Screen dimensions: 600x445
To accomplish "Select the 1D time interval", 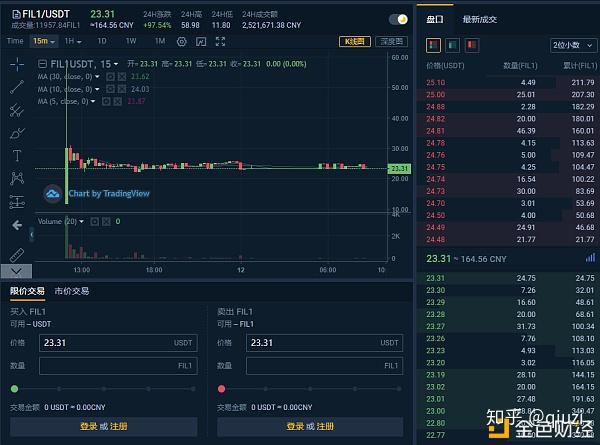I will (102, 41).
